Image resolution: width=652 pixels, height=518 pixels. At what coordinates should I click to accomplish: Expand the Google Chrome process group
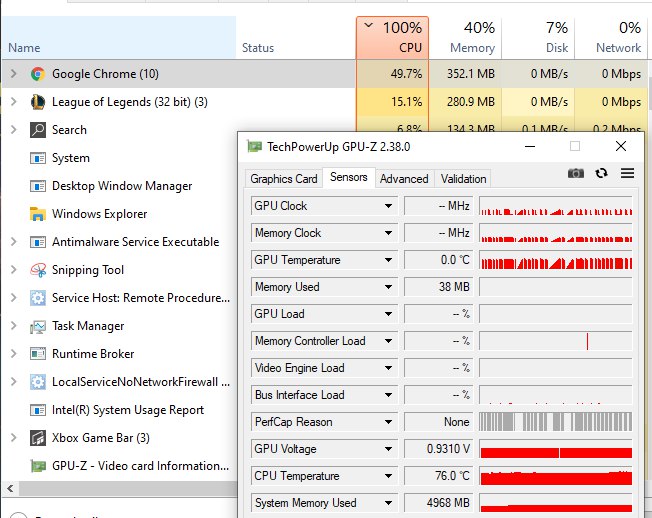pos(14,74)
